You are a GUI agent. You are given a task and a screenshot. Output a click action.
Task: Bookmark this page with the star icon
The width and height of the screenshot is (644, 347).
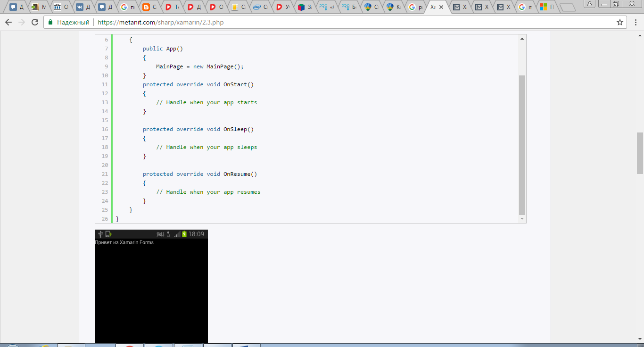pos(620,22)
